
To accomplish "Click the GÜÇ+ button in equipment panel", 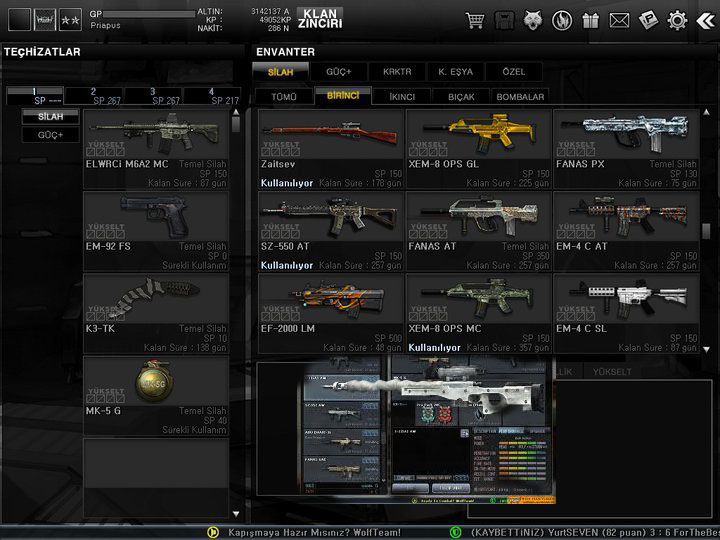I will tap(51, 135).
